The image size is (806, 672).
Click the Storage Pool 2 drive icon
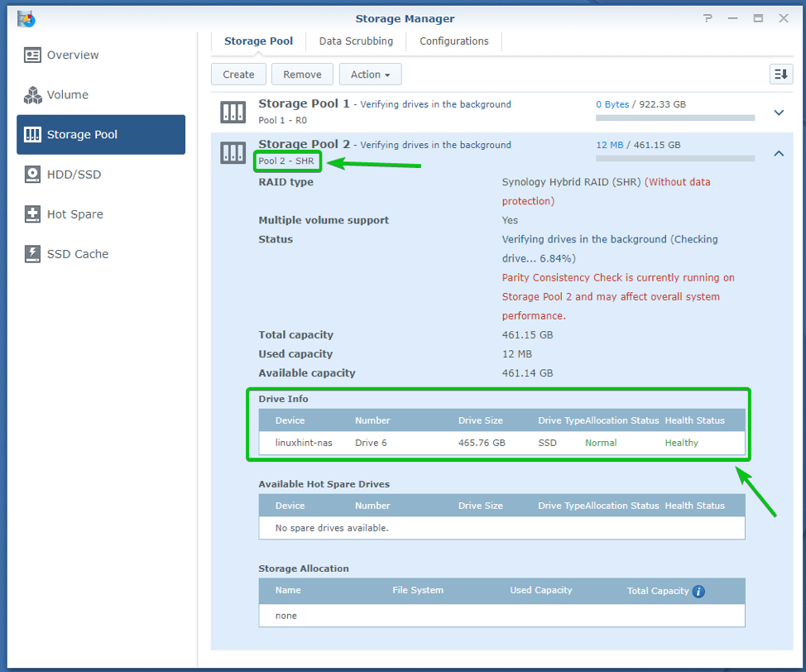tap(233, 152)
